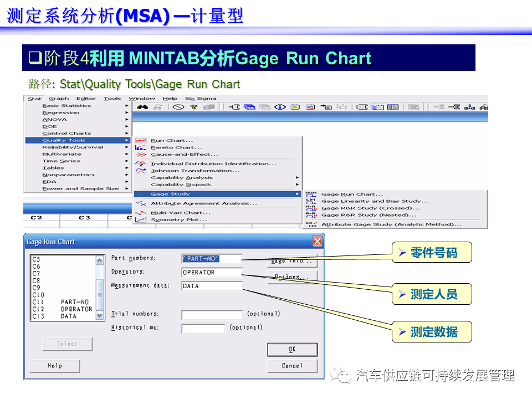
Task: Click the LIN icon for Gage Linearity and Bias Study
Action: [x=311, y=201]
